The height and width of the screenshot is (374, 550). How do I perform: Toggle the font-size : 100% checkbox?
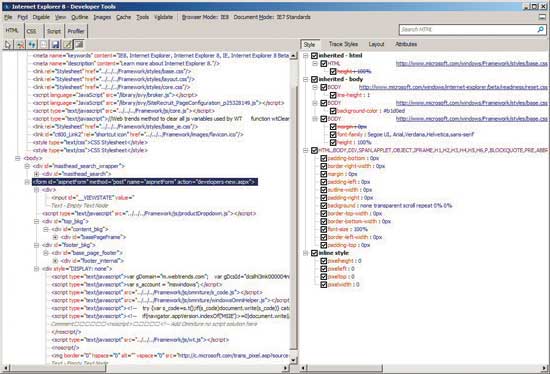[x=323, y=229]
